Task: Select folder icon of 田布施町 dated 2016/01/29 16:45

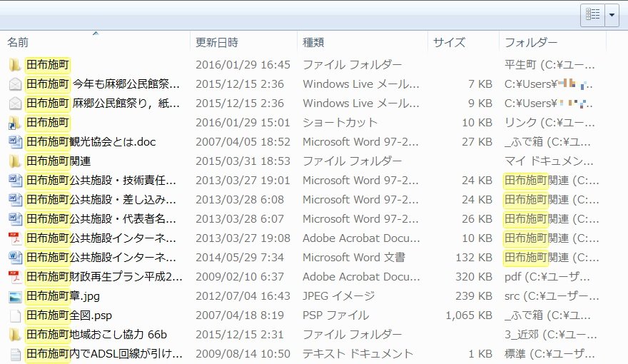Action: (15, 64)
